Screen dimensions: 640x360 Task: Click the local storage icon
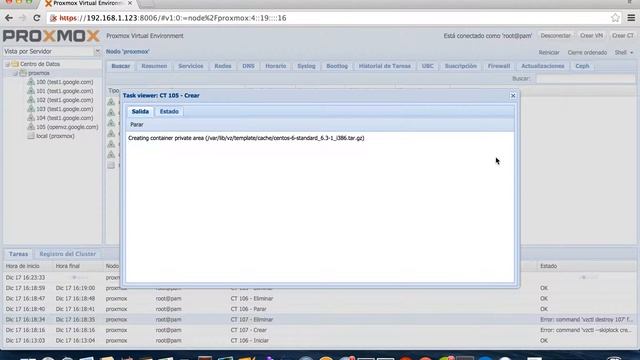pos(31,136)
